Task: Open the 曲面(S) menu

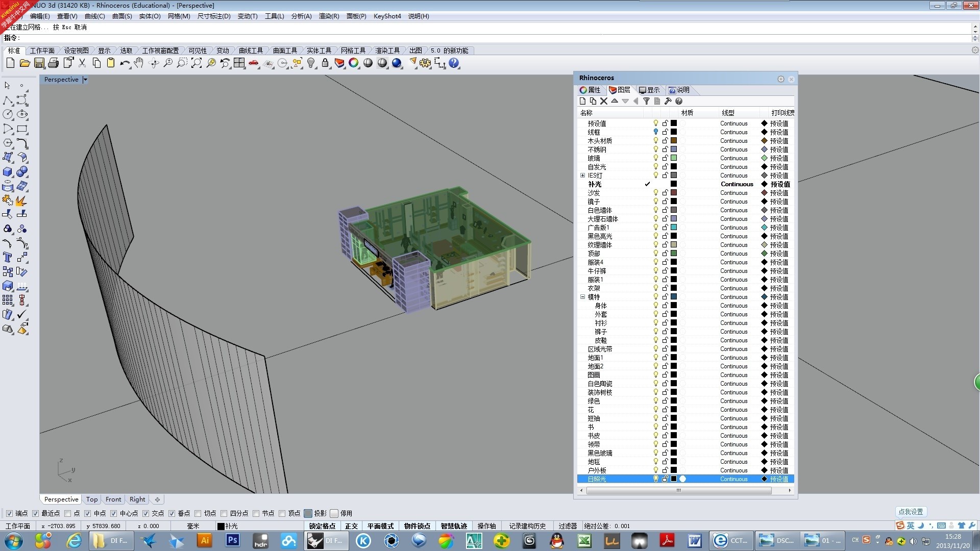Action: pos(122,16)
